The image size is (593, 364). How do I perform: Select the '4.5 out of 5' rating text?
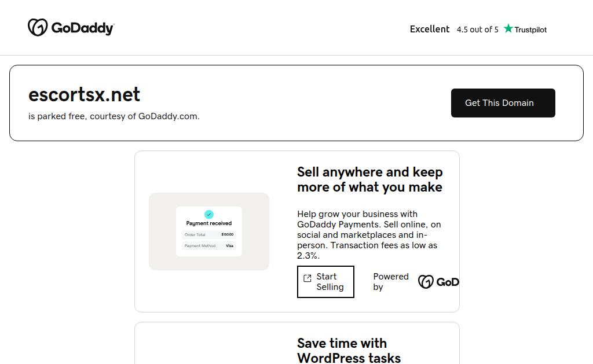click(477, 30)
